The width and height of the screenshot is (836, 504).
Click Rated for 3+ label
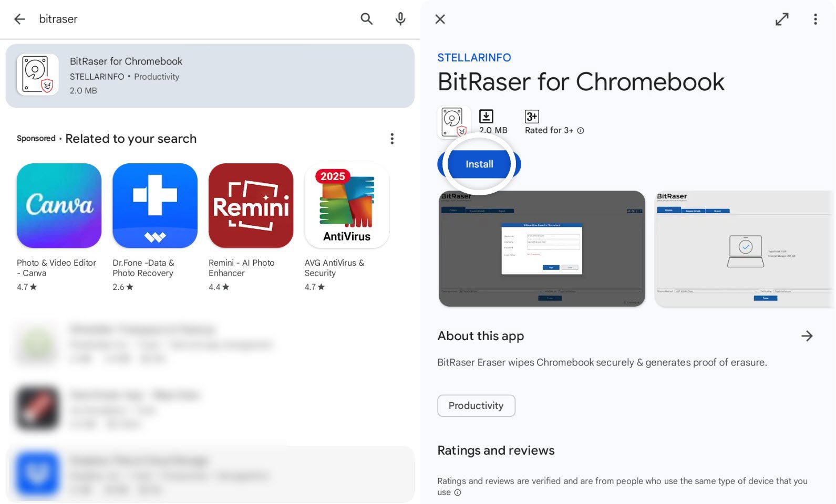pos(549,130)
